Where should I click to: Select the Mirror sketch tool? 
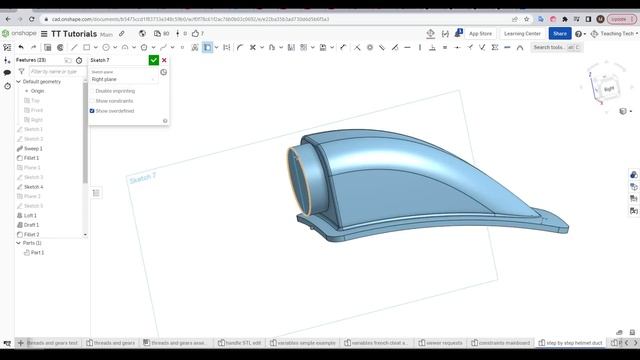tap(291, 47)
